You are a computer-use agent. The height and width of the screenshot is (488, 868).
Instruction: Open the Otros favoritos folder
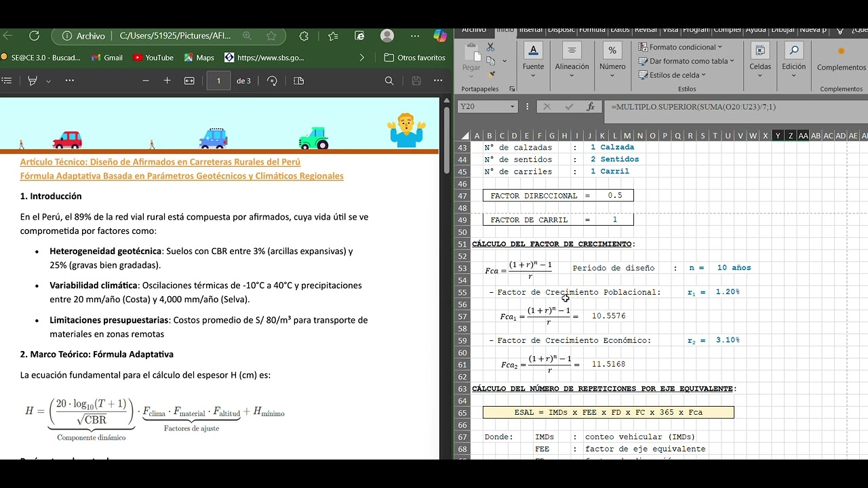click(414, 58)
